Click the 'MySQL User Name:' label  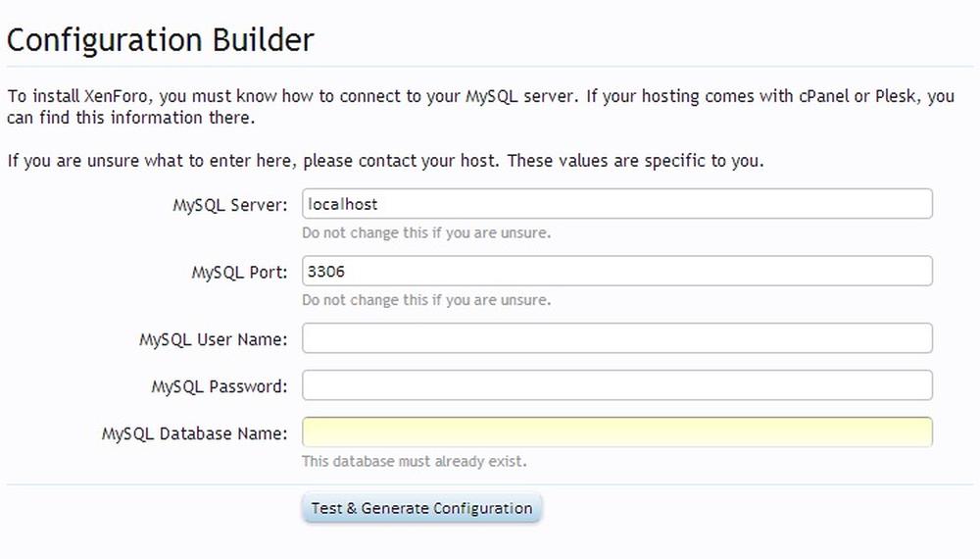point(213,339)
